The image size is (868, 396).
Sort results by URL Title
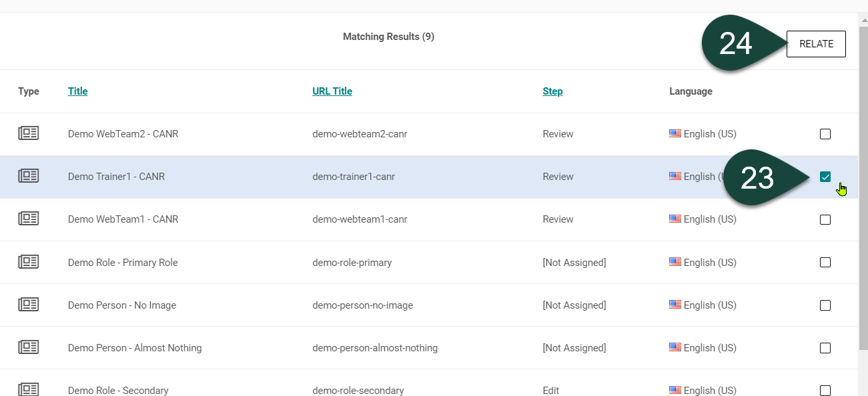[332, 91]
